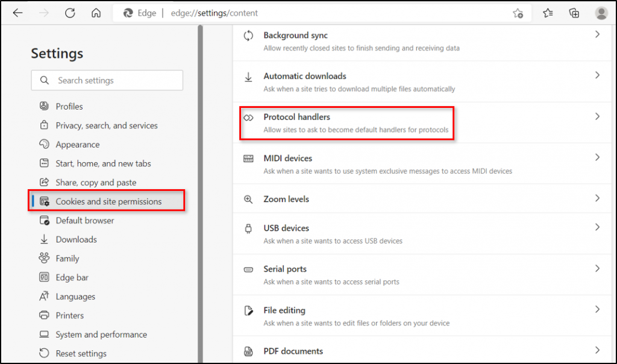617x364 pixels.
Task: Select Cookies and site permissions
Action: [x=108, y=201]
